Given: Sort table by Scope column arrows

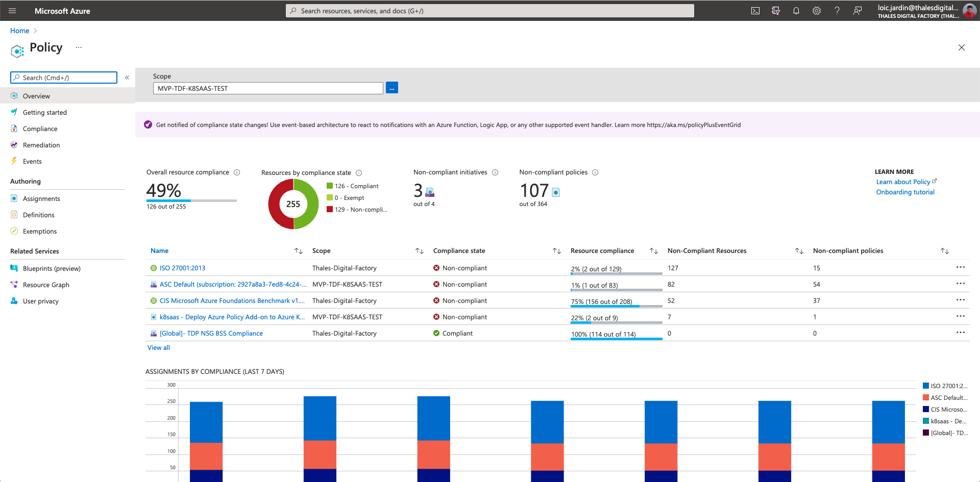Looking at the screenshot, I should click(420, 251).
